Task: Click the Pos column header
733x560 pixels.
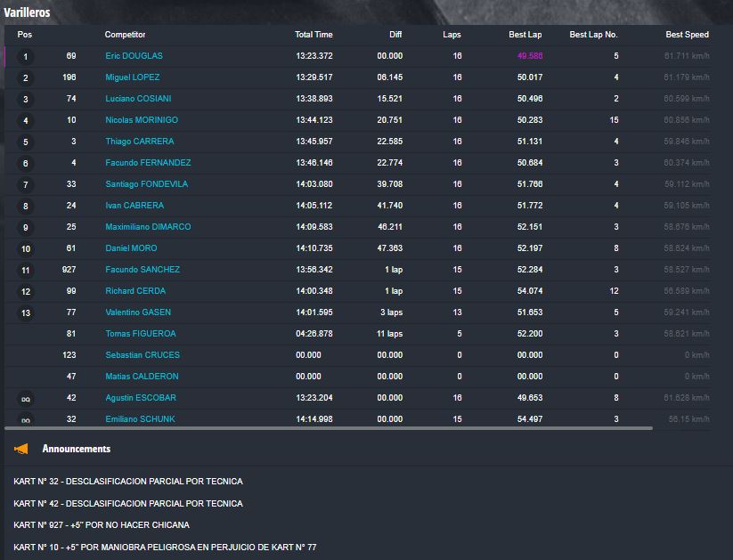Action: click(25, 35)
